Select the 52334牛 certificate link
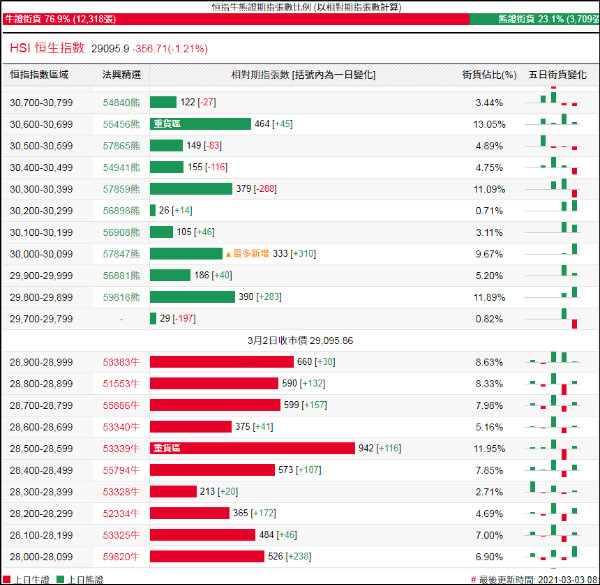 pos(121,513)
